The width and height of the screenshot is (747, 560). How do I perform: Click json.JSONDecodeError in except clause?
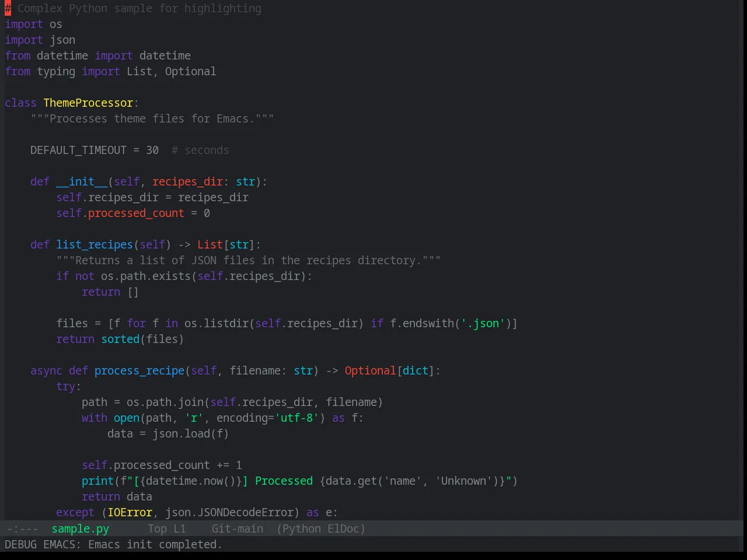(229, 512)
